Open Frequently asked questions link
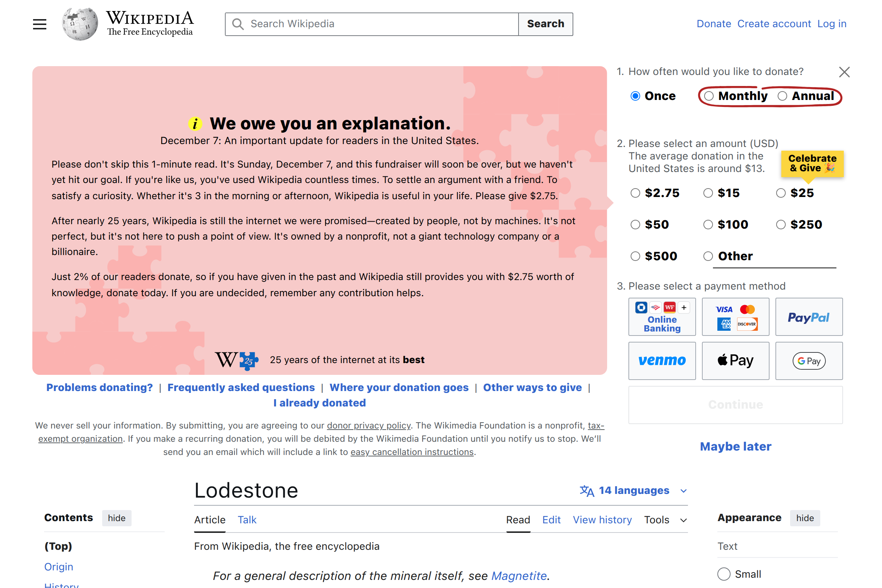Screen dimensions: 882x588 click(x=241, y=387)
